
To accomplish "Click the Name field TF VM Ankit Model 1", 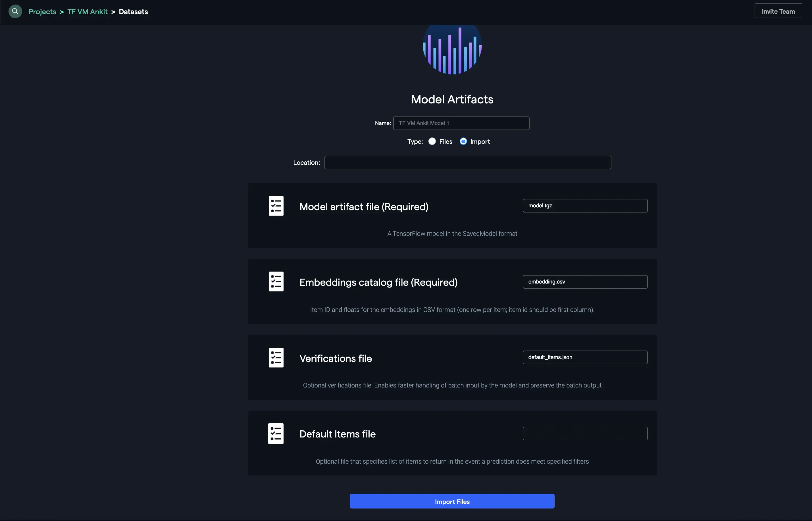I will 461,123.
